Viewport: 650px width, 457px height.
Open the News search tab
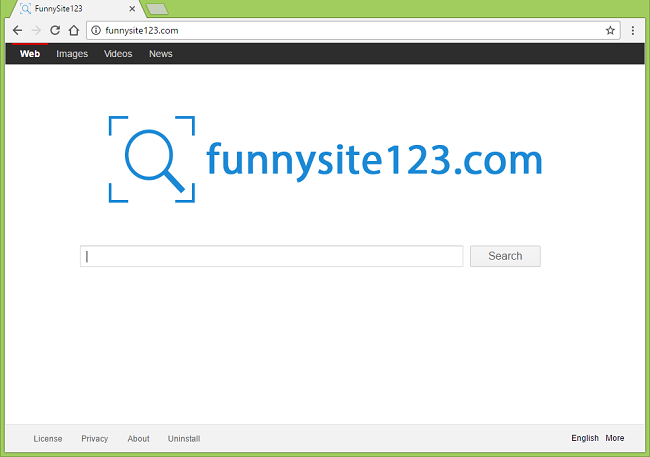(161, 54)
